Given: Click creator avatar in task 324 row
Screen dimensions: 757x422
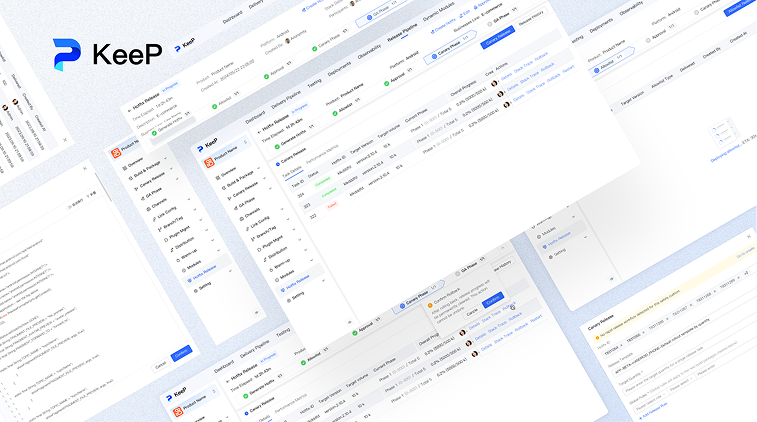Looking at the screenshot, I should 494,83.
